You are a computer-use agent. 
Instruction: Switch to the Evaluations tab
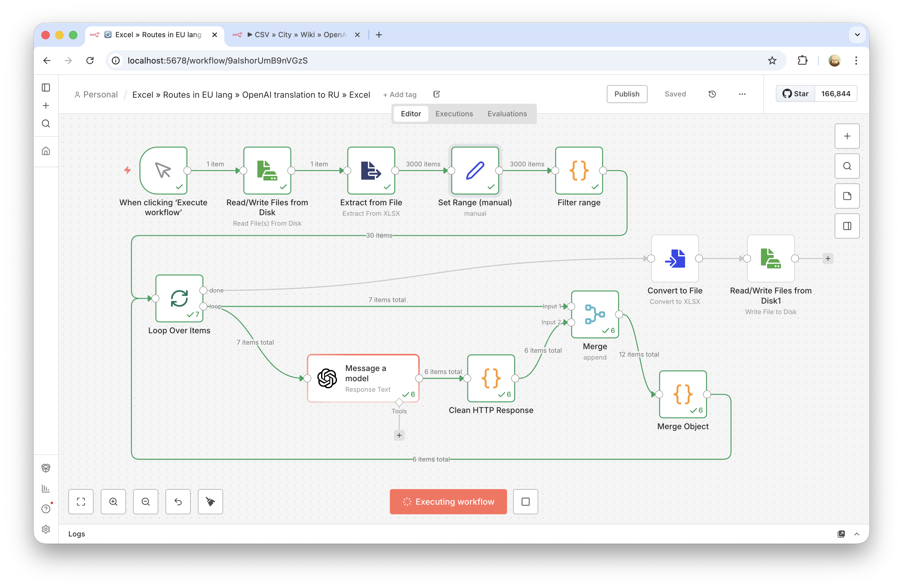(x=507, y=114)
